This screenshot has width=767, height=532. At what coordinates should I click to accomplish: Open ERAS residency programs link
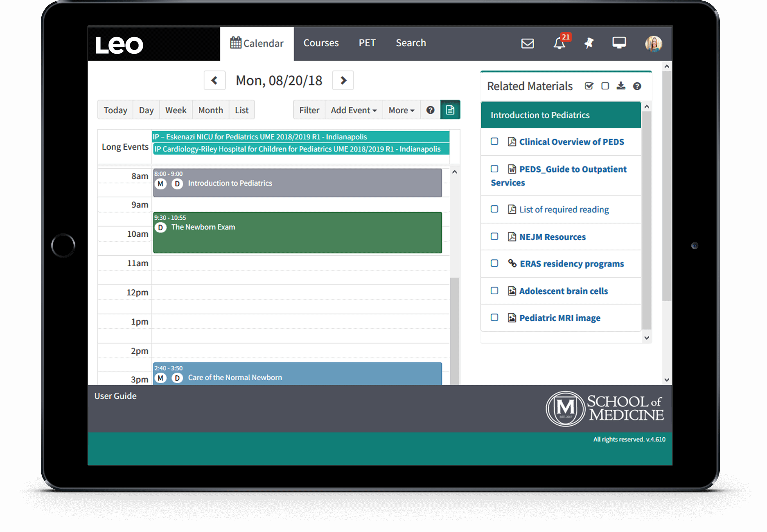[572, 264]
